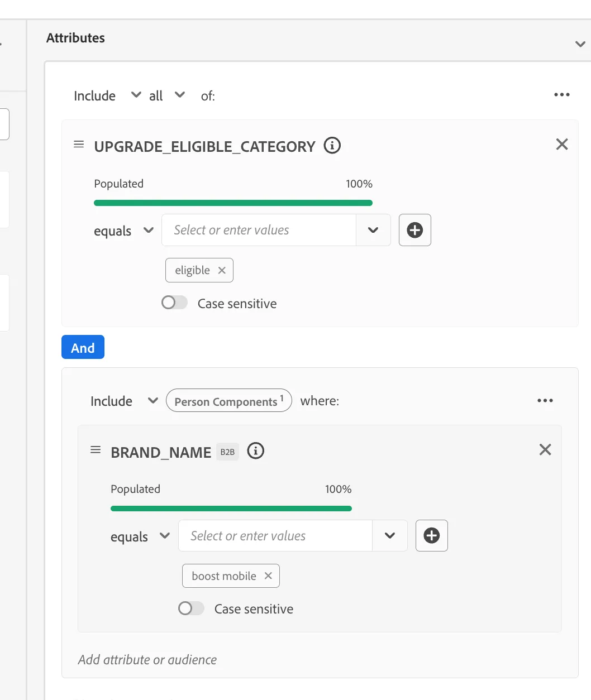Screen dimensions: 591x700
Task: Open values list for UPGRADE_ELIGIBLE_CATEGORY
Action: click(x=373, y=230)
